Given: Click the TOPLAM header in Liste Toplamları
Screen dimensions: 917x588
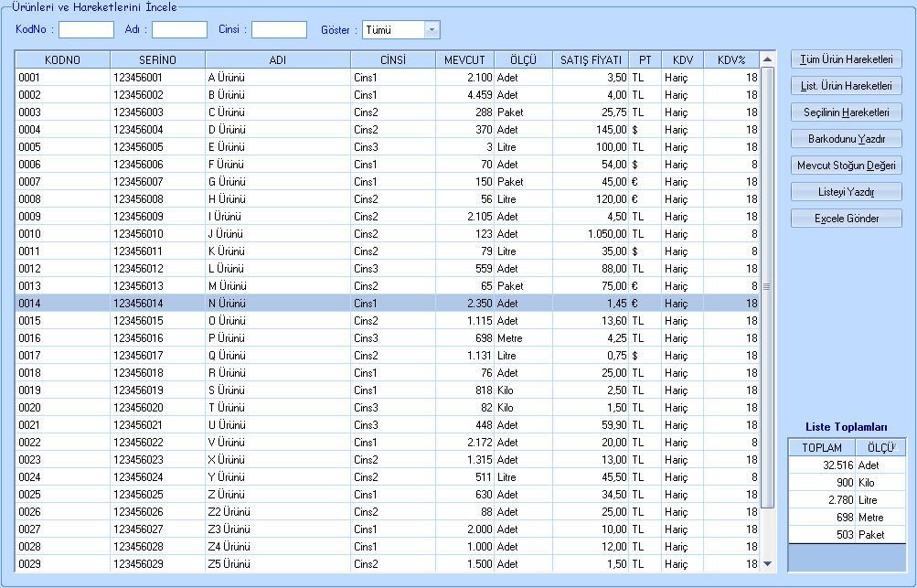Looking at the screenshot, I should pos(821,448).
